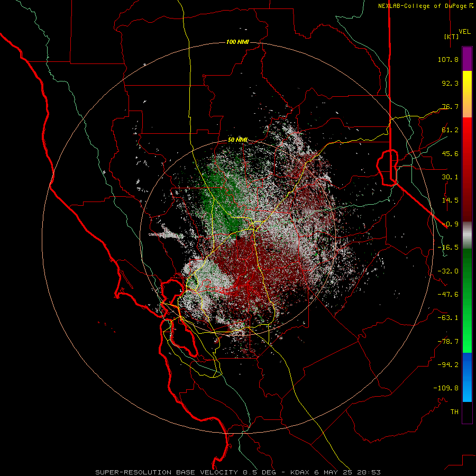This screenshot has width=476, height=476.
Task: Click the 61.2 velocity scale value
Action: click(450, 130)
